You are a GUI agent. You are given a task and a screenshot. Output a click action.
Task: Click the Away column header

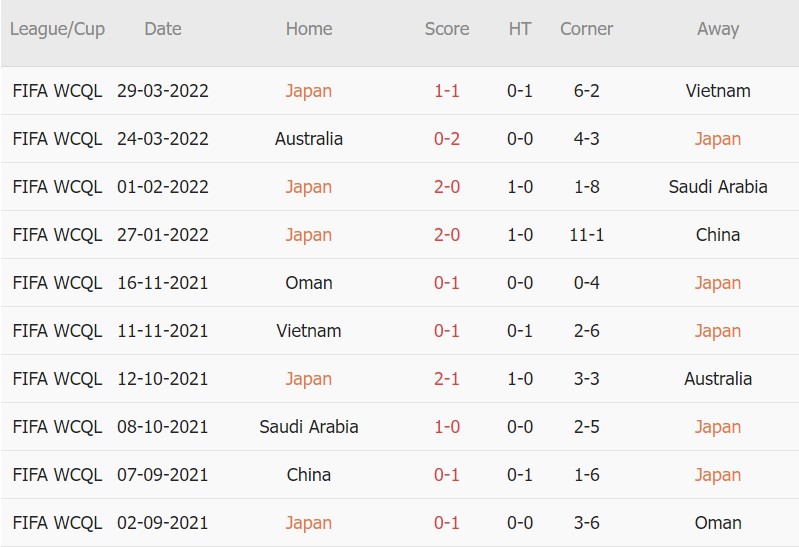tap(718, 29)
